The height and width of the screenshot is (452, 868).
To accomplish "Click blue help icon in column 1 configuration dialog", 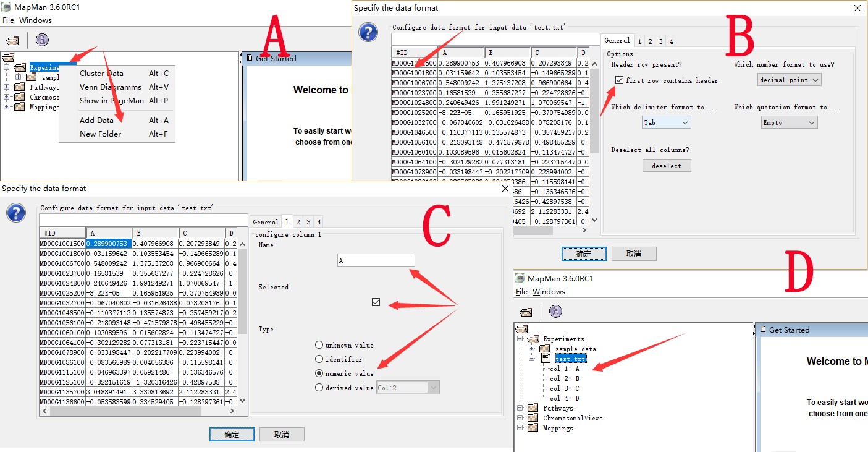I will tap(15, 213).
